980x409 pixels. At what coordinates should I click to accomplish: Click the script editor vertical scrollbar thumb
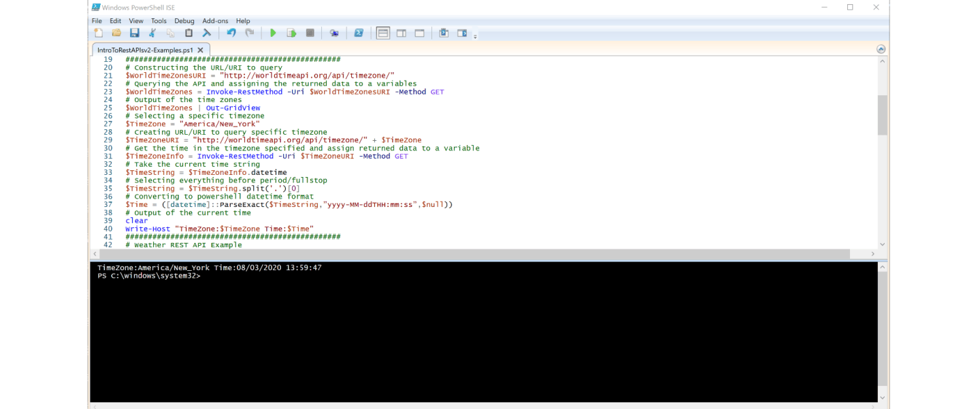click(x=883, y=115)
